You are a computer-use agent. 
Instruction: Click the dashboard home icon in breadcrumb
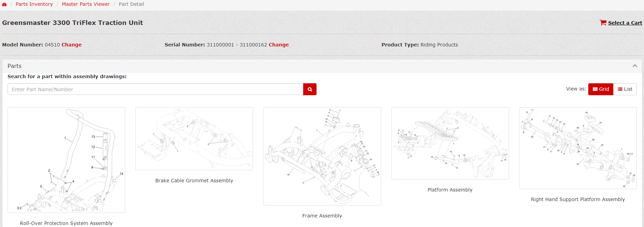(4, 4)
